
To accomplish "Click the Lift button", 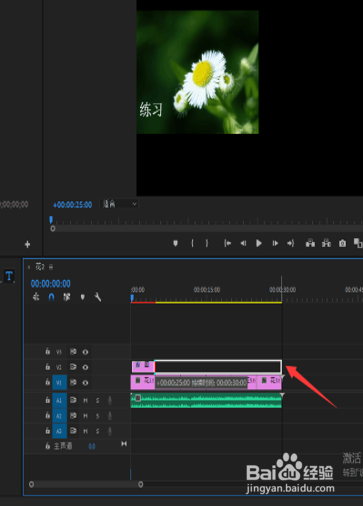I will pos(310,243).
